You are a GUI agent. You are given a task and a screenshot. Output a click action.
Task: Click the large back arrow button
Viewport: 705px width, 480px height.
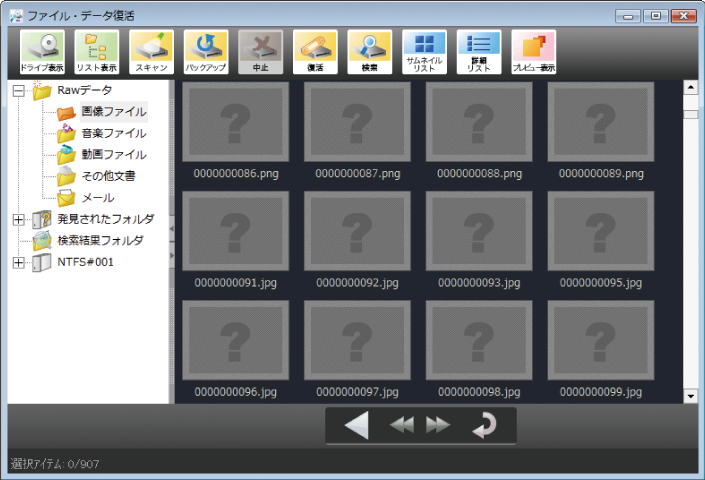tap(356, 426)
